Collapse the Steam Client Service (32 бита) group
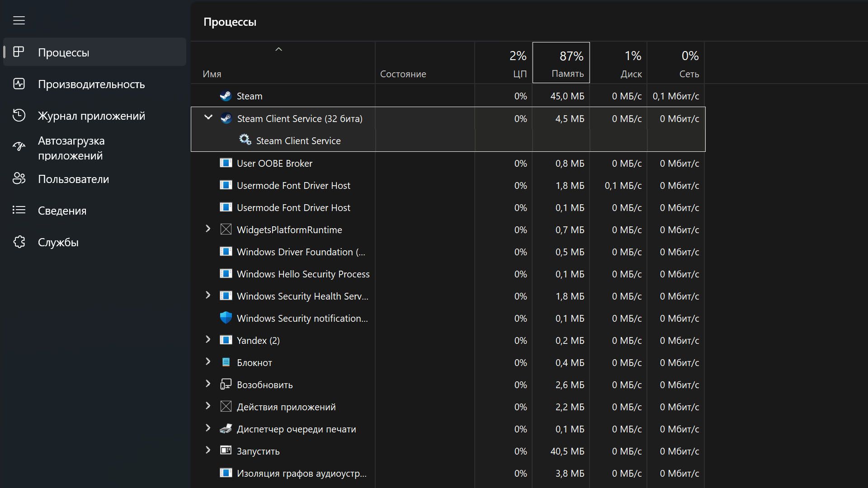Image resolution: width=868 pixels, height=488 pixels. click(208, 117)
